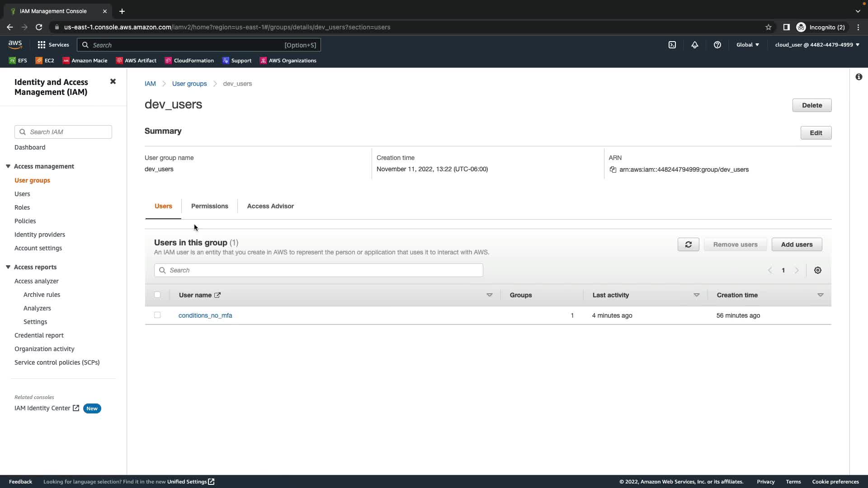
Task: Open the notifications bell
Action: [695, 45]
